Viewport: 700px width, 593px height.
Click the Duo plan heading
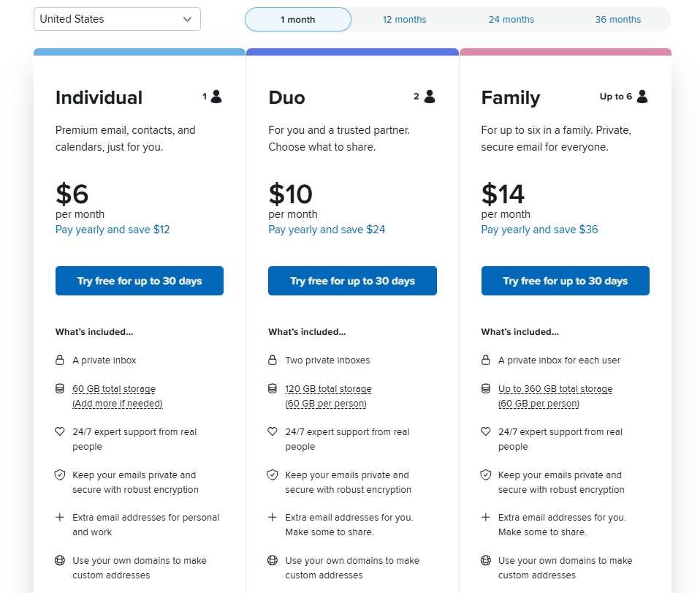(286, 98)
